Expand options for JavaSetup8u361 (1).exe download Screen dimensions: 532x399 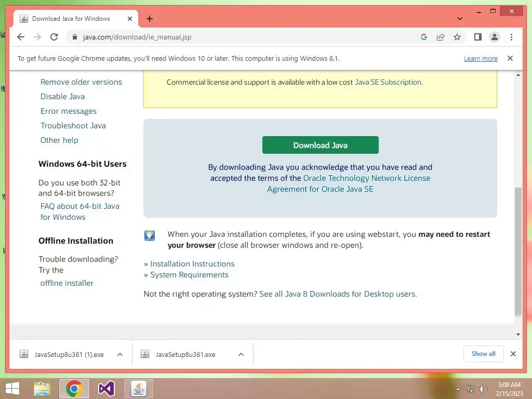(x=120, y=354)
